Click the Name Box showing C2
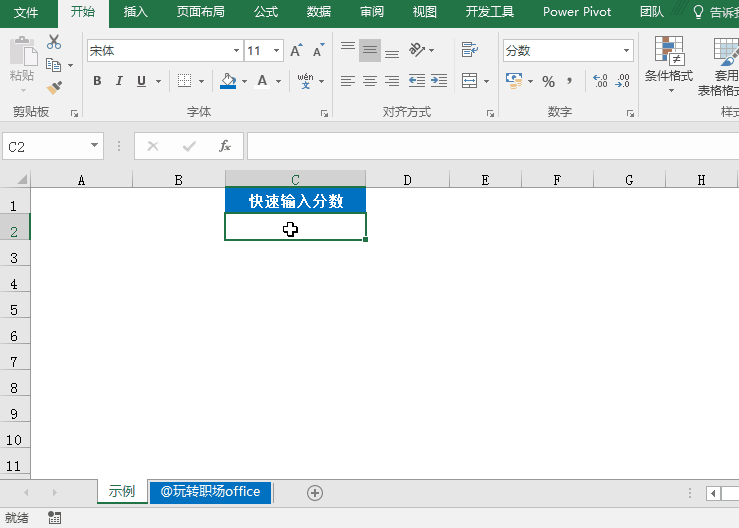Screen dimensions: 739x528 tap(45, 146)
